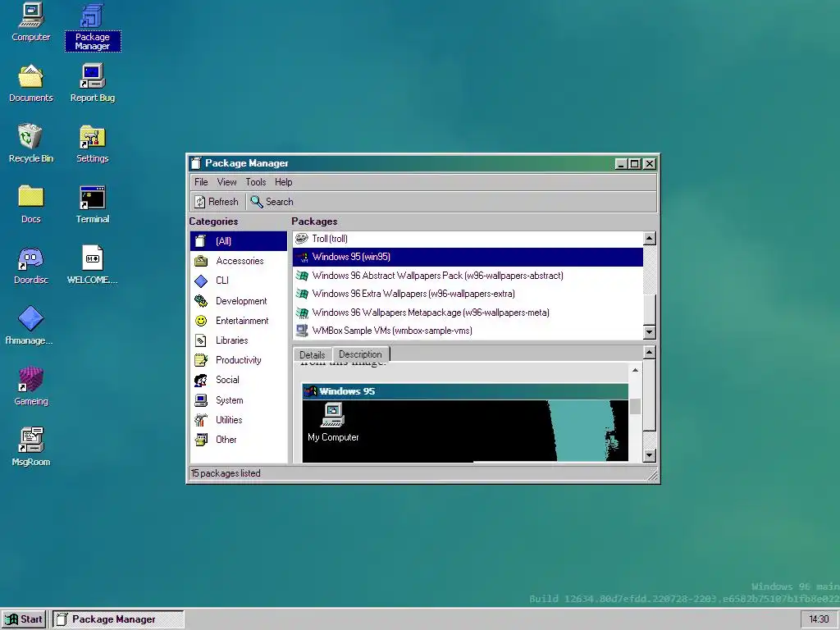Click packages list scroll down arrow
Image resolution: width=840 pixels, height=630 pixels.
tap(650, 332)
